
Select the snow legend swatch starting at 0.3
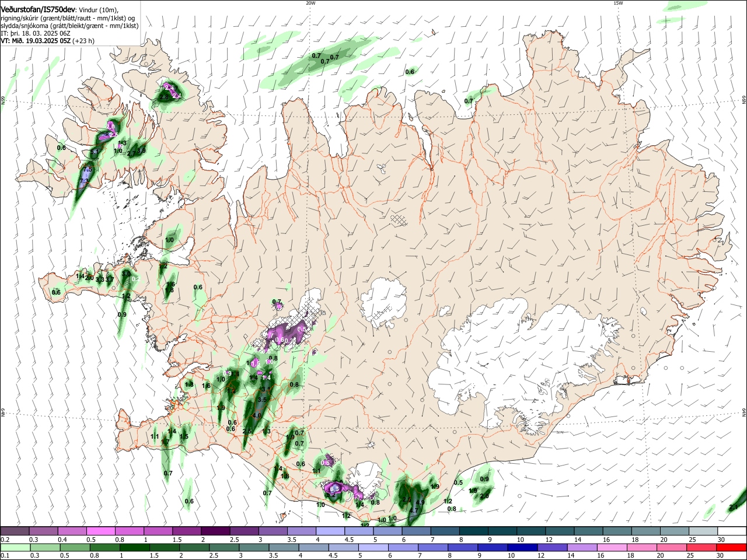(x=44, y=531)
